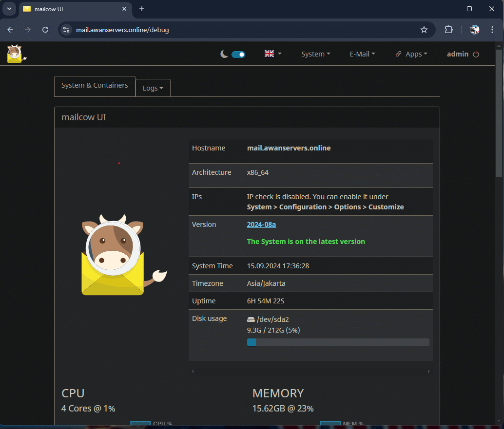Click the Chrome profile avatar icon
This screenshot has height=429, width=504.
pyautogui.click(x=474, y=30)
